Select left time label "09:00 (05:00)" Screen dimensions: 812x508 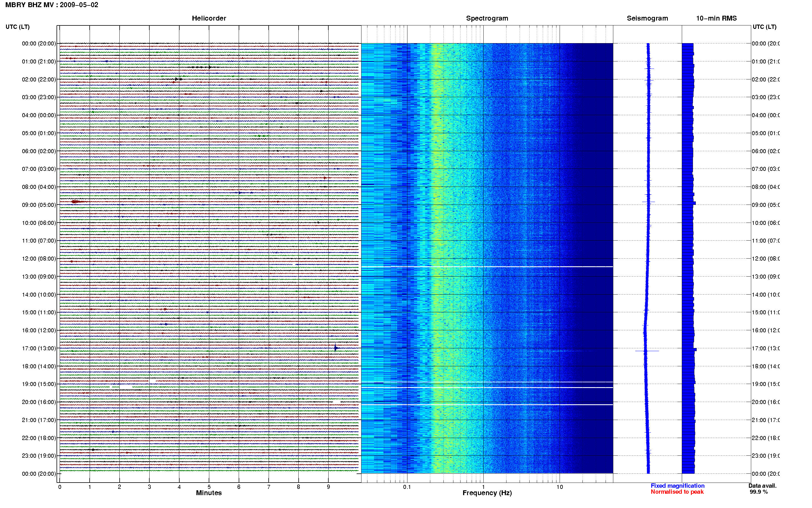coord(39,205)
